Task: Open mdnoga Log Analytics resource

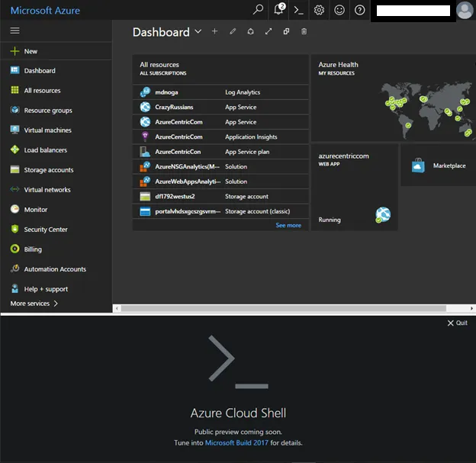Action: (x=220, y=92)
